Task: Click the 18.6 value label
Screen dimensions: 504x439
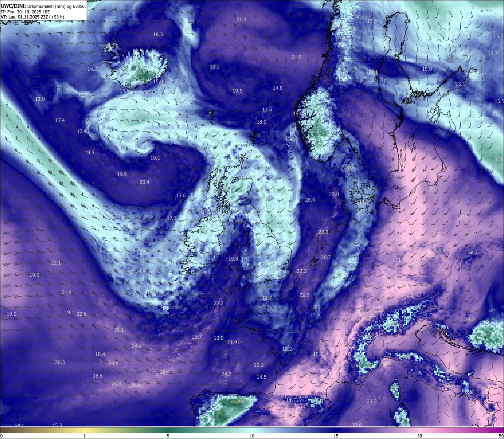Action: coord(98,376)
